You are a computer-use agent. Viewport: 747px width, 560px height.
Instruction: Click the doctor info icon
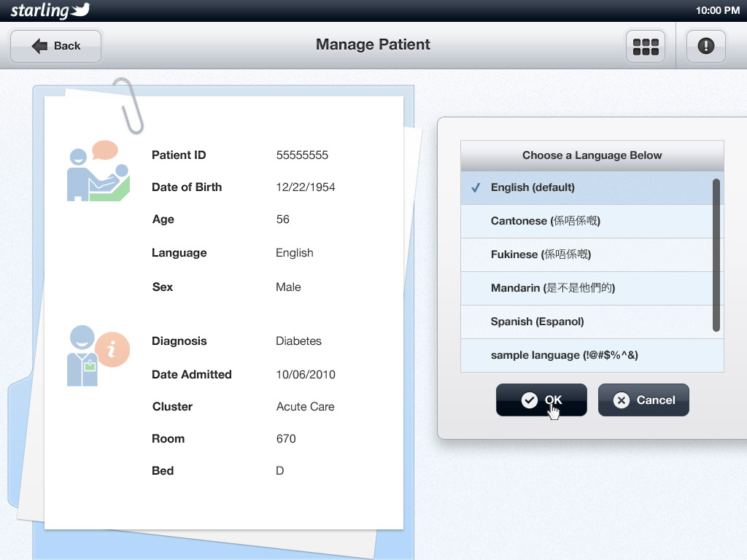(x=98, y=356)
